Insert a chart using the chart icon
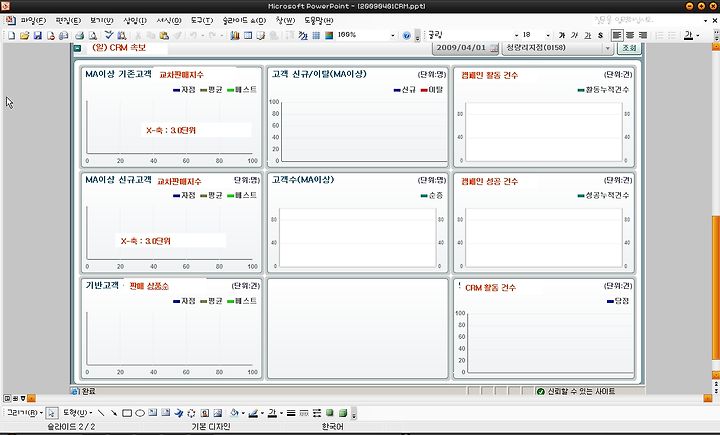This screenshot has width=720, height=435. 235,35
